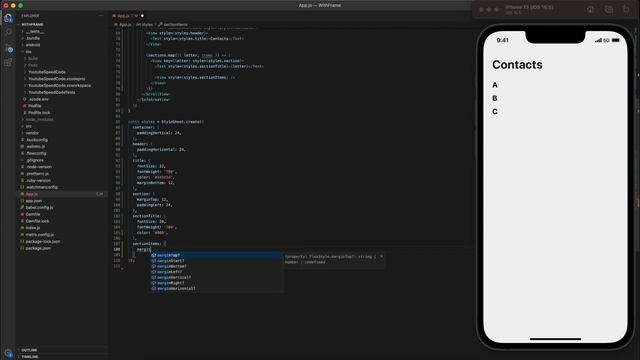Click the Explorer panel more actions ellipsis

point(101,16)
